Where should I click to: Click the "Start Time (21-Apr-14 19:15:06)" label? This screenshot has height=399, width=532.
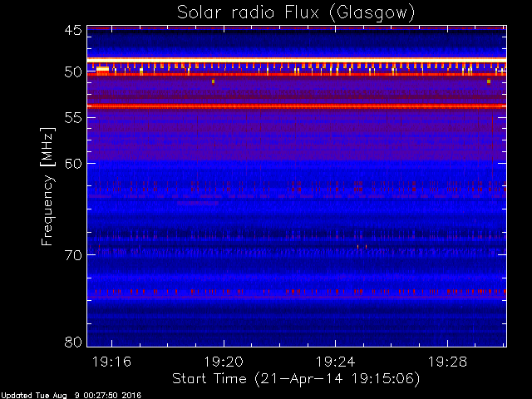(x=296, y=379)
